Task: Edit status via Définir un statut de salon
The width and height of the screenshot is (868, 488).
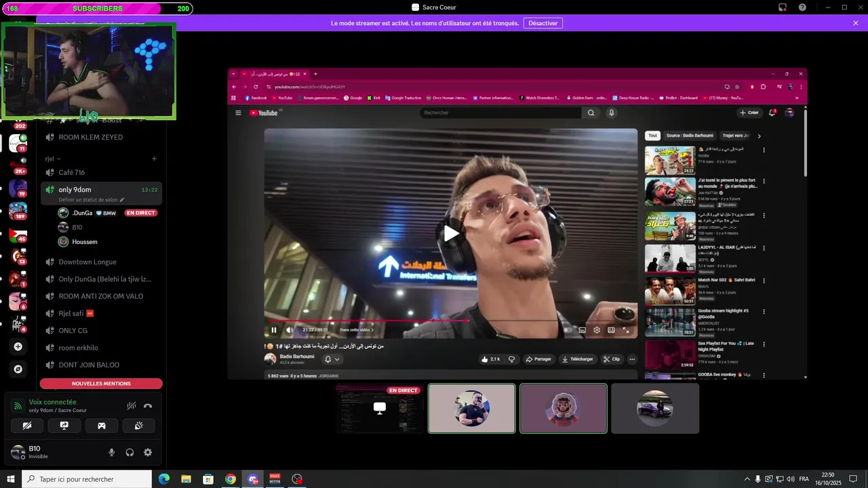Action: point(92,200)
